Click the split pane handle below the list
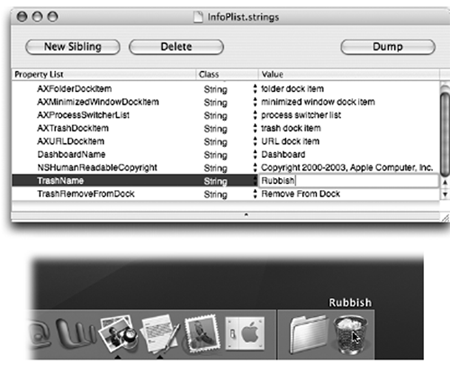450x372 pixels. pyautogui.click(x=246, y=215)
